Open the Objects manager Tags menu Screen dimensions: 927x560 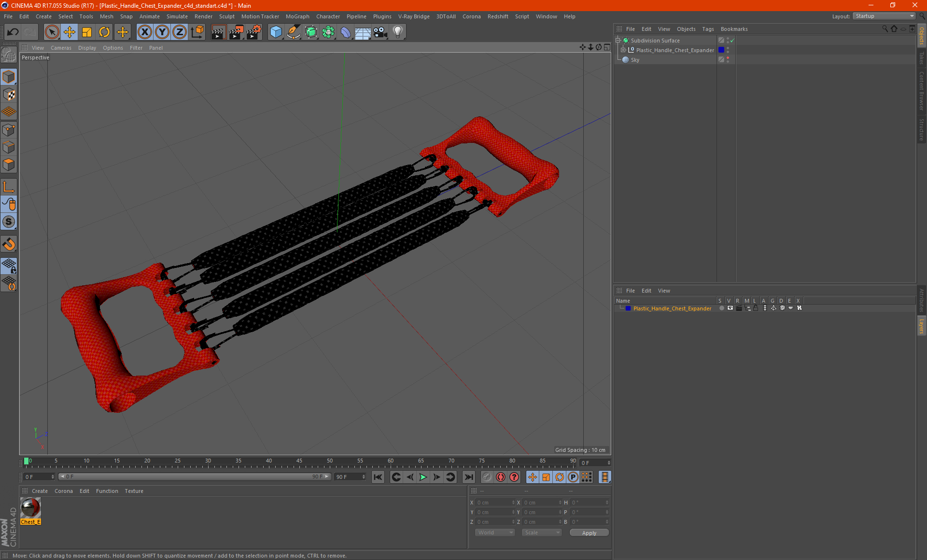point(708,29)
